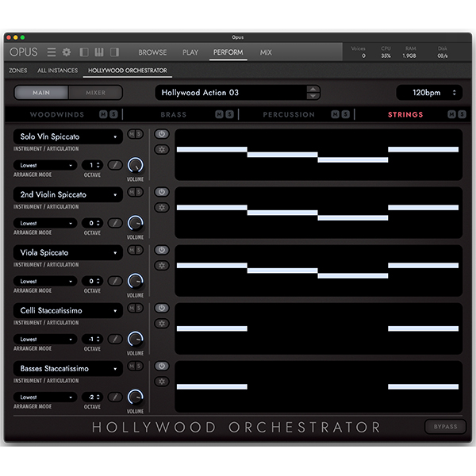This screenshot has width=476, height=476.
Task: Open the Arranger Mode dropdown for Basses Staccatissimo
Action: [46, 397]
